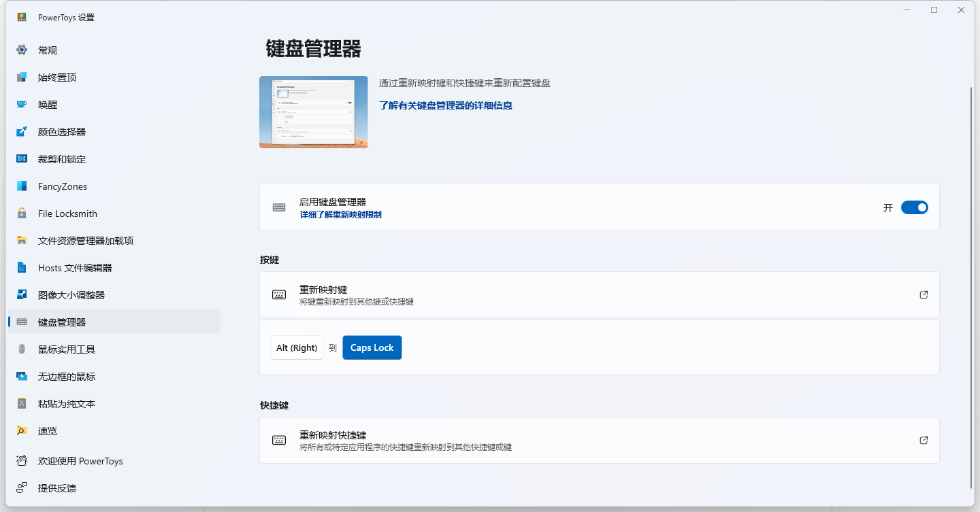The width and height of the screenshot is (980, 512).
Task: Go to the 始终置顶 page
Action: 114,77
